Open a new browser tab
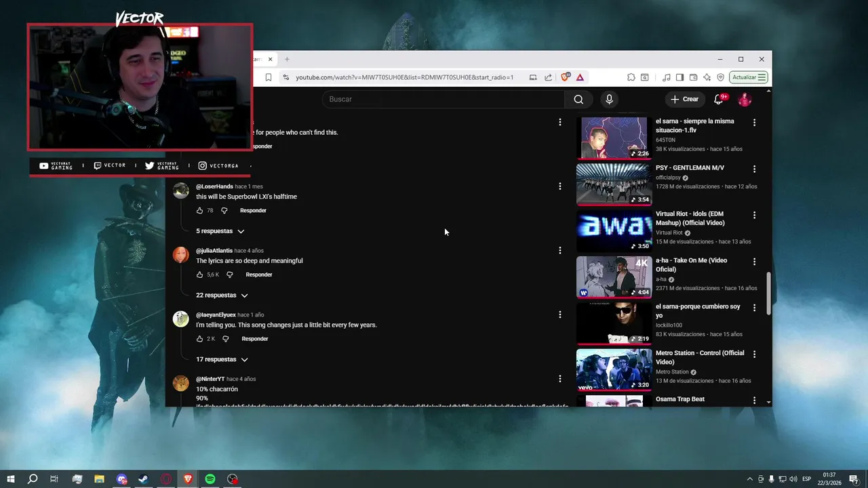The image size is (868, 488). 287,59
